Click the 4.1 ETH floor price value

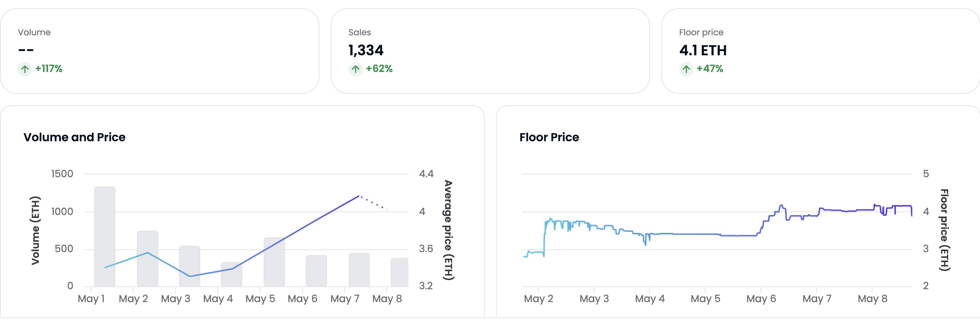[x=703, y=50]
